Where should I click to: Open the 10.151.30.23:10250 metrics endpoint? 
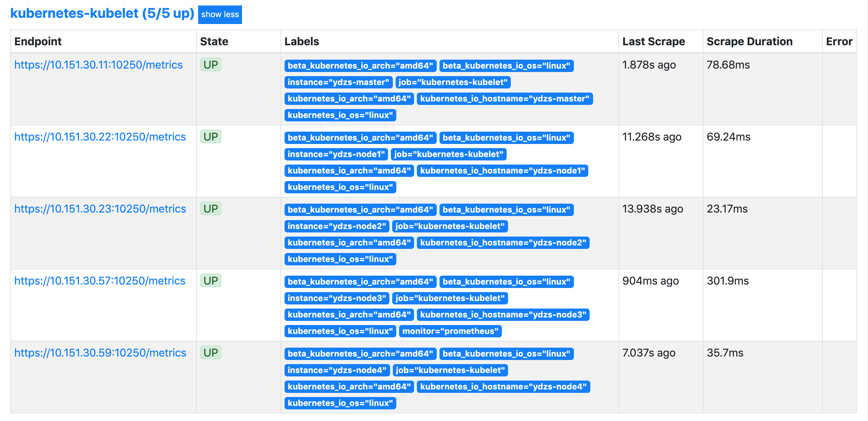[x=100, y=209]
